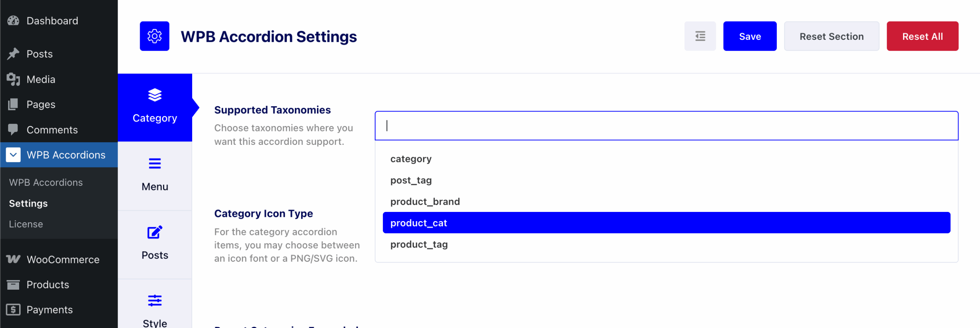
Task: Click the Products box icon
Action: [x=13, y=284]
